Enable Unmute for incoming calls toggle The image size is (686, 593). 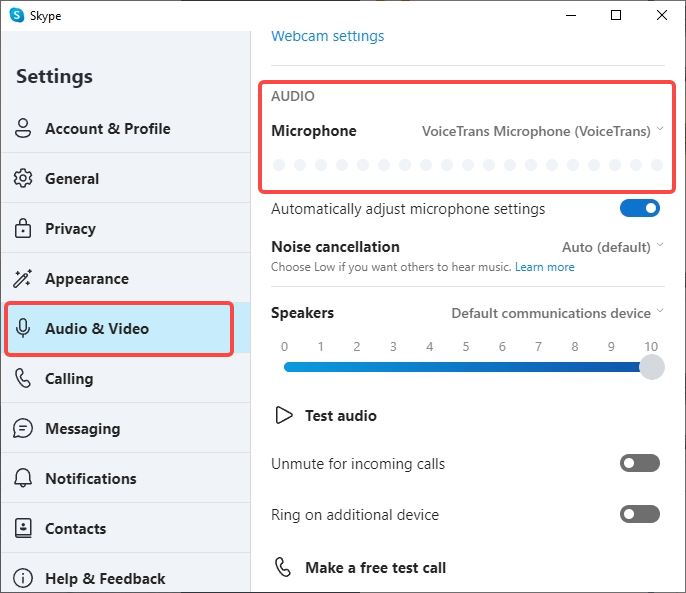coord(640,463)
